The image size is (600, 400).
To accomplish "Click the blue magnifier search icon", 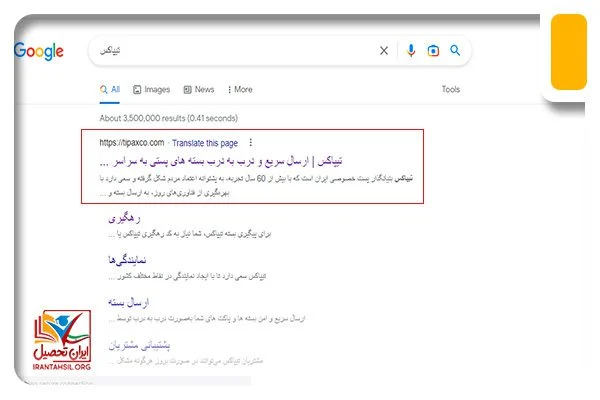I will click(x=455, y=50).
